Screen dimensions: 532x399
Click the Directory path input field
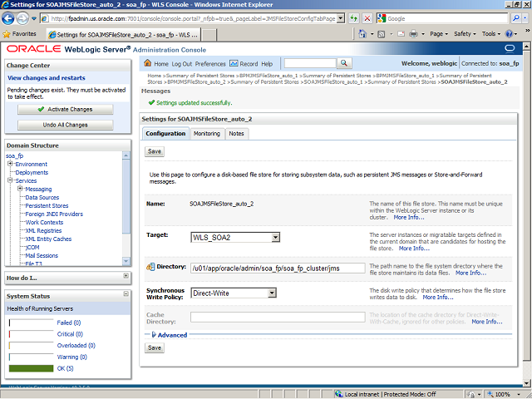pyautogui.click(x=277, y=268)
